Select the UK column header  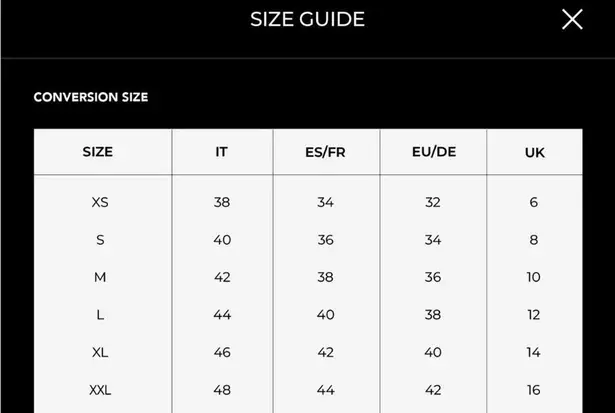click(534, 152)
